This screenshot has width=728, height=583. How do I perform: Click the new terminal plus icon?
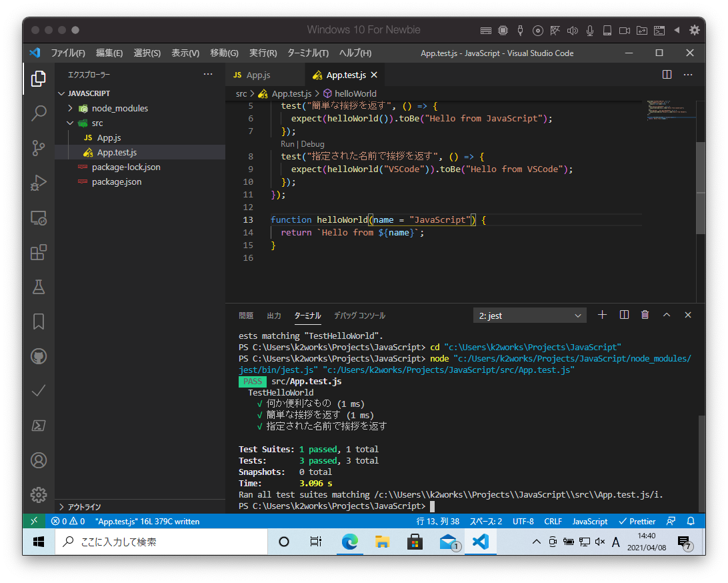pos(602,315)
